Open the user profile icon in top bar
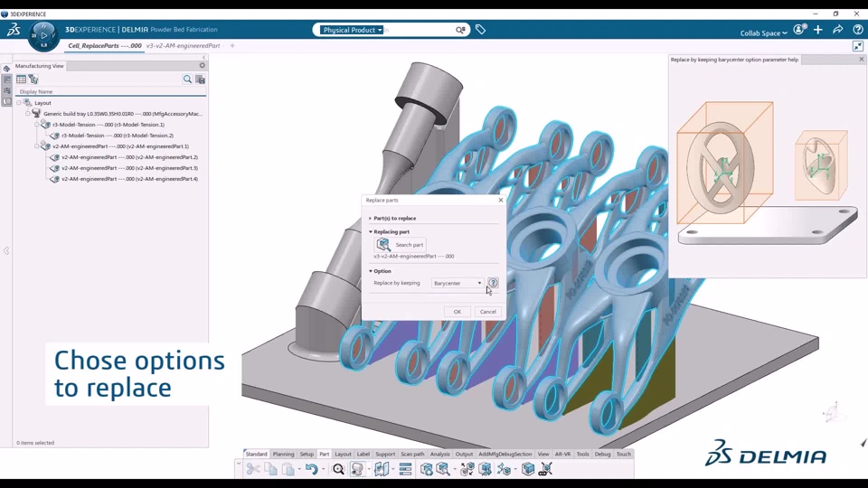This screenshot has width=868, height=488. (x=798, y=29)
